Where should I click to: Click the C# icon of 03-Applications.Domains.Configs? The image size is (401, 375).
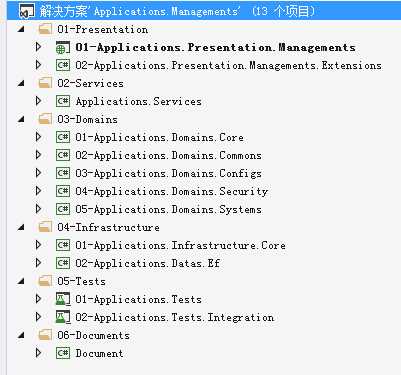63,173
